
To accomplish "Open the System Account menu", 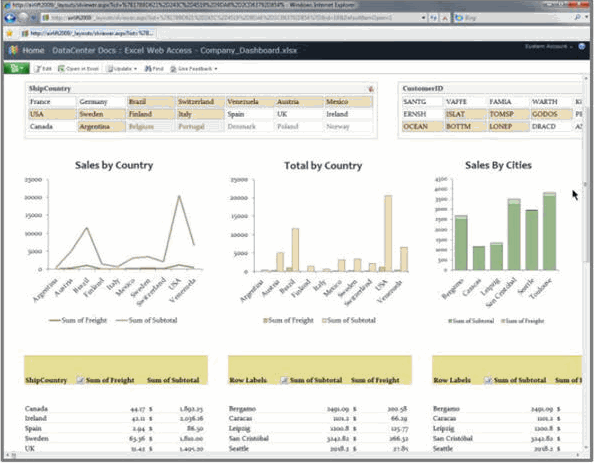I will point(549,47).
